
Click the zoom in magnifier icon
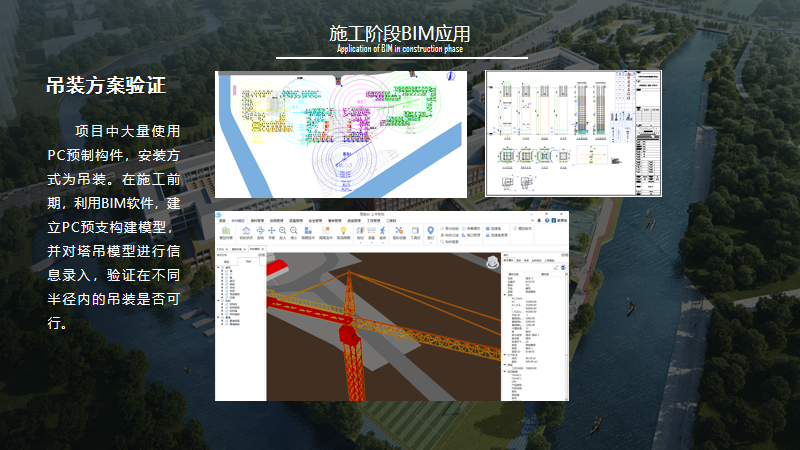(x=283, y=230)
